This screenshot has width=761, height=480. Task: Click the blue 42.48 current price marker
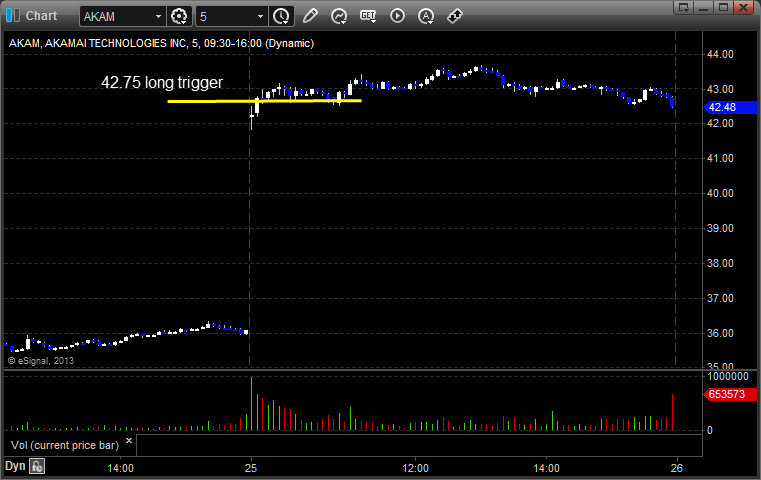730,107
